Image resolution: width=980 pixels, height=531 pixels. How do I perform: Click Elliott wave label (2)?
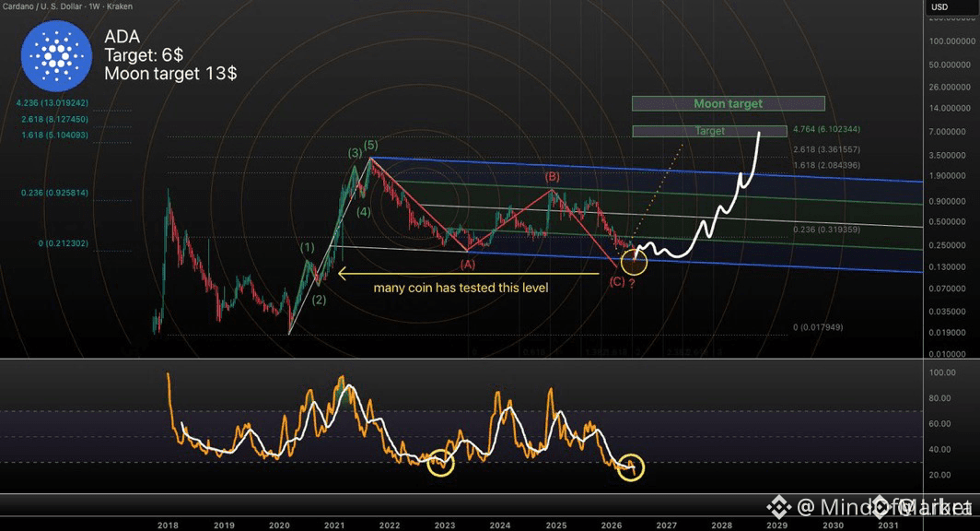coord(319,300)
